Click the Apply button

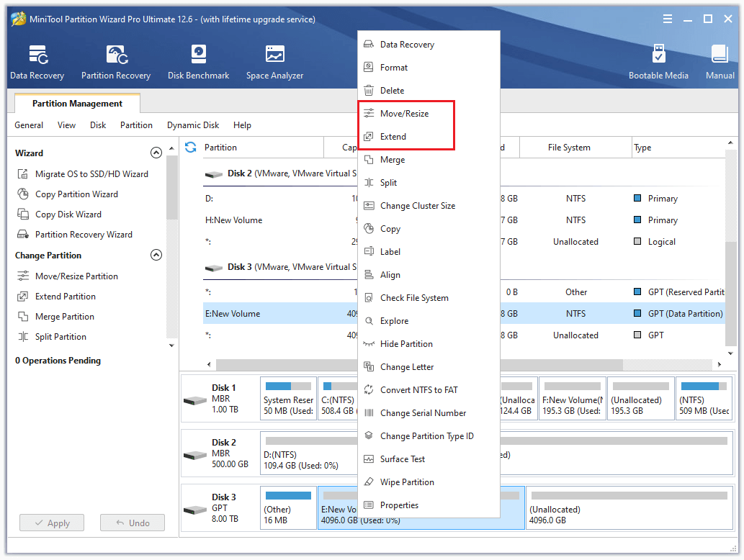[x=52, y=523]
